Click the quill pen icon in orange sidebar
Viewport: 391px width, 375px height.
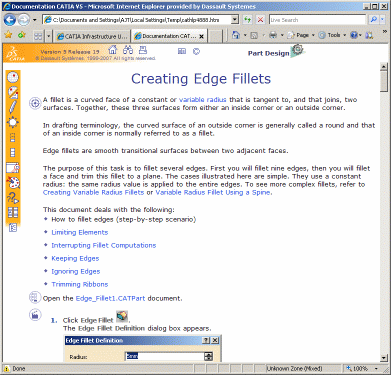pos(13,107)
